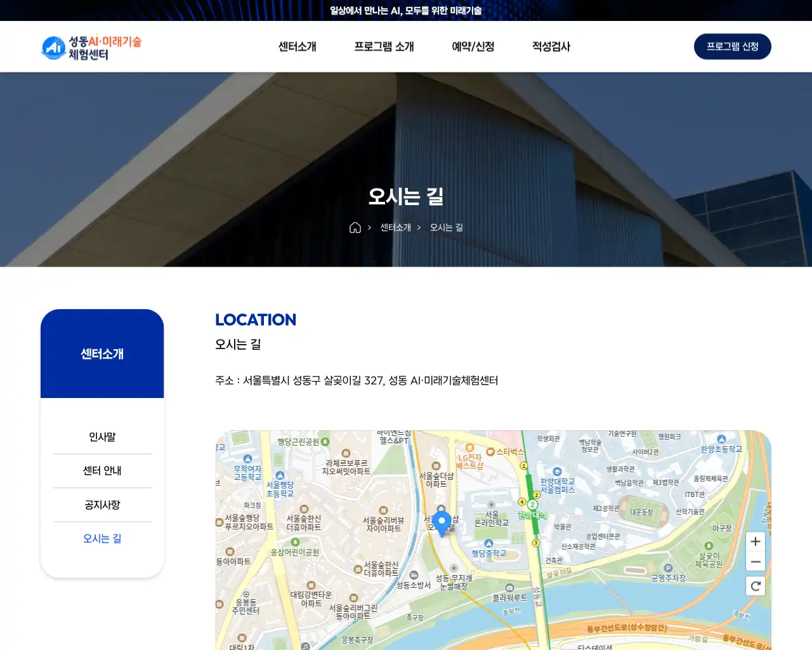Click 오시는 길 breadcrumb link
812x650 pixels.
click(x=447, y=227)
